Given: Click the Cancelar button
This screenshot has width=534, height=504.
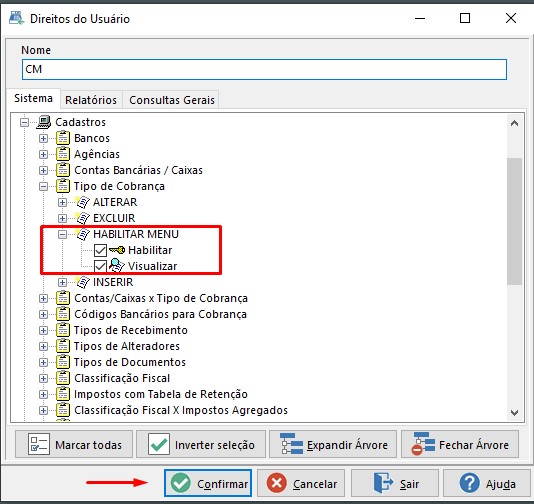Looking at the screenshot, I should [301, 483].
